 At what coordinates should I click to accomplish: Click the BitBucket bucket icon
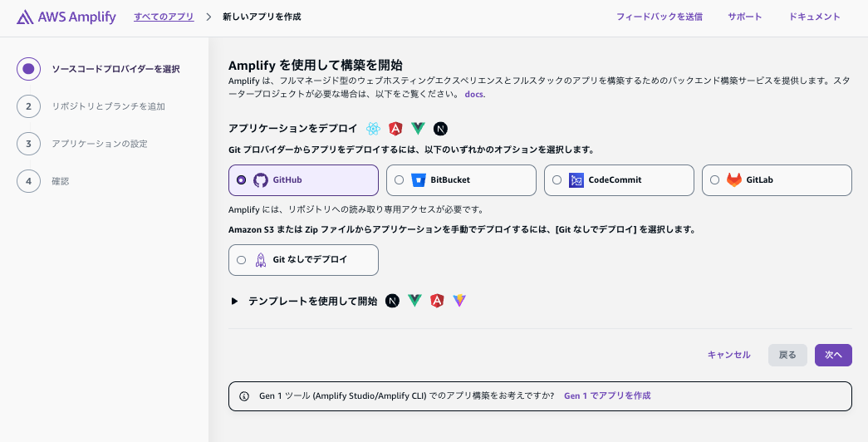point(419,180)
